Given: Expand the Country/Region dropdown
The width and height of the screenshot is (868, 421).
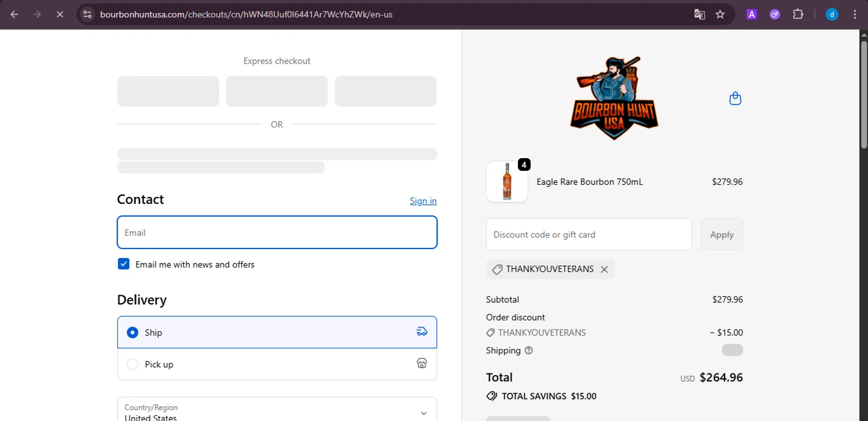Looking at the screenshot, I should click(x=277, y=410).
